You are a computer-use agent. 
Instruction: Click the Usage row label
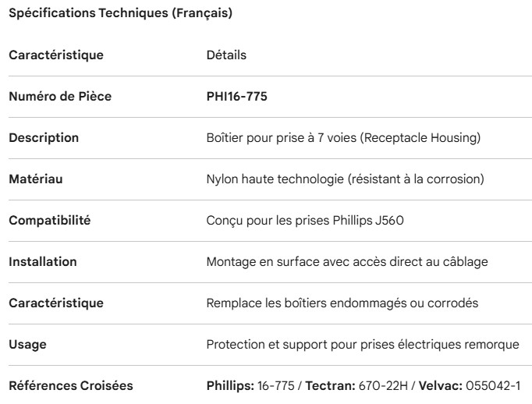(x=27, y=344)
